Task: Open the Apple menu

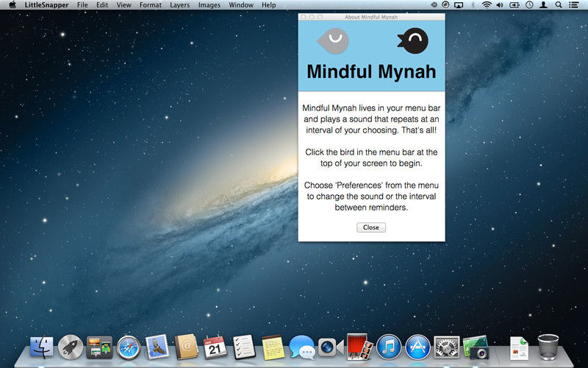Action: [12, 5]
